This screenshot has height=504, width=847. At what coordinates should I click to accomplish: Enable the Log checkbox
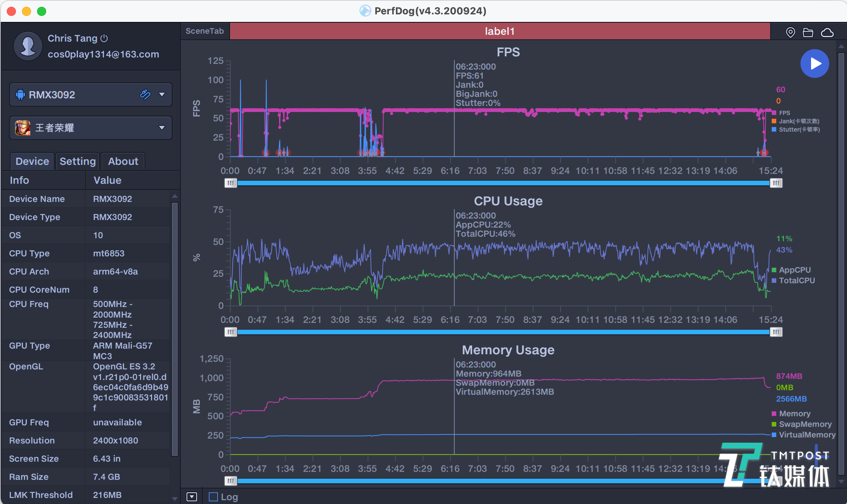point(213,497)
